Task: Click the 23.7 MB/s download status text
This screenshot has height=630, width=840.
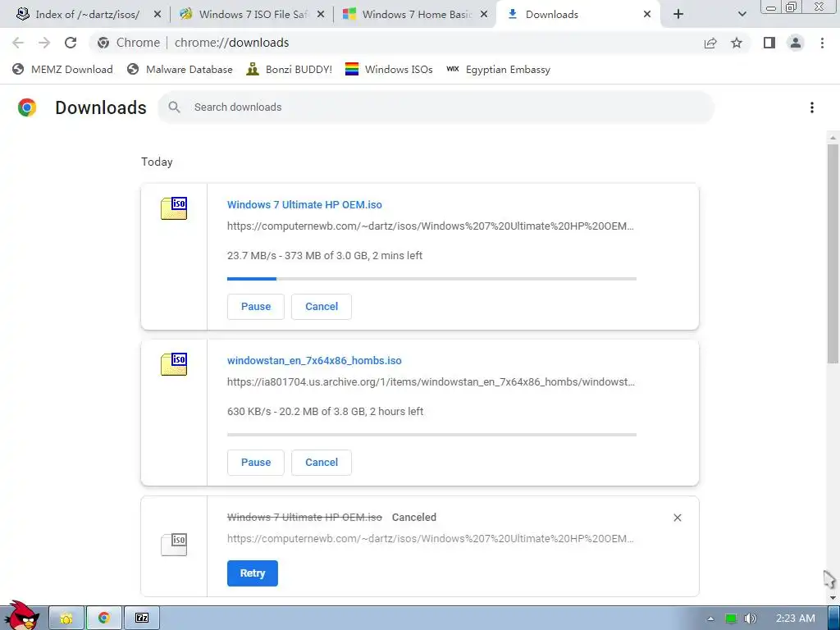Action: click(325, 256)
